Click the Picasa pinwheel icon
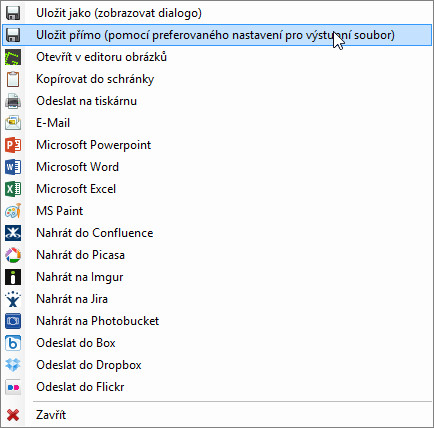The width and height of the screenshot is (434, 428). click(13, 255)
